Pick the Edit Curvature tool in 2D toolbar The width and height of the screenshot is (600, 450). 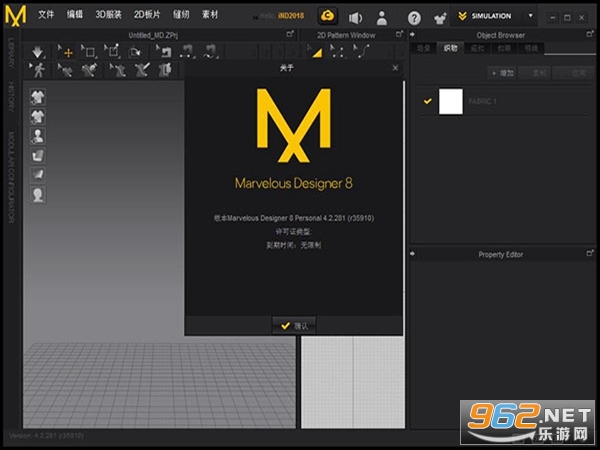click(361, 51)
